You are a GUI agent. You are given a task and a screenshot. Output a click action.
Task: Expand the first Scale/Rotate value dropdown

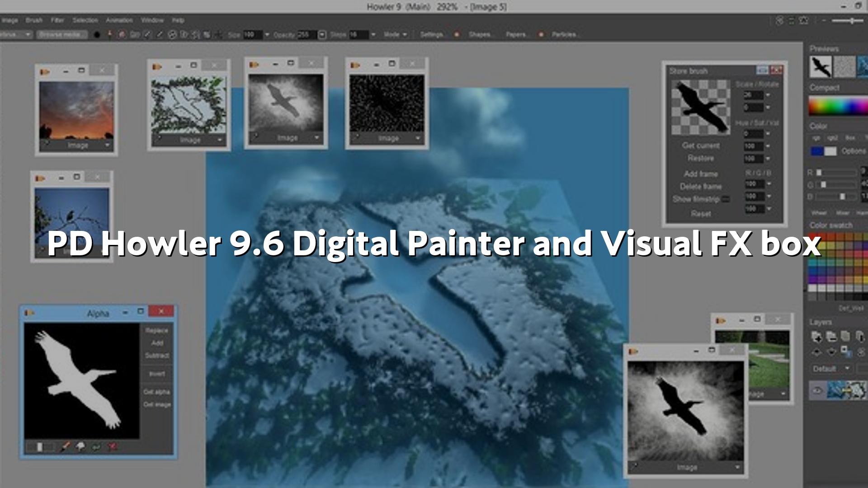point(768,95)
